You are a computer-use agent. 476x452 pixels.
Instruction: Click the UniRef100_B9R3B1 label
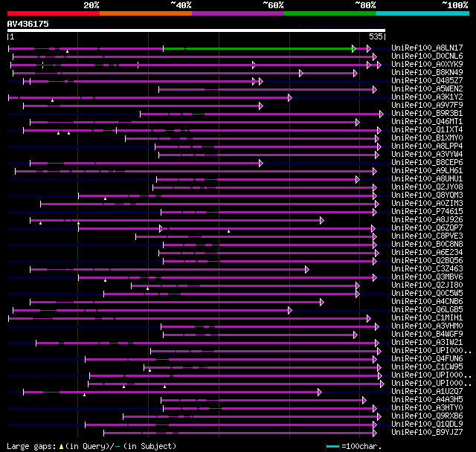click(427, 113)
